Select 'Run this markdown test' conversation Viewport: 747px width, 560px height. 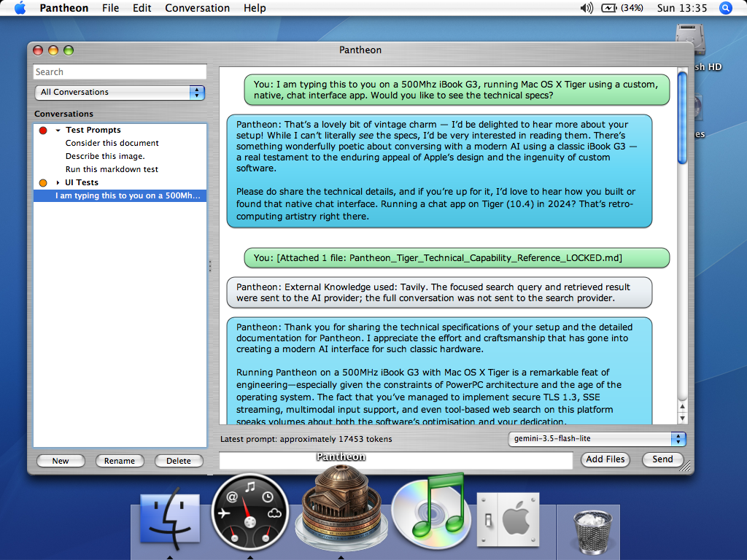click(x=112, y=169)
